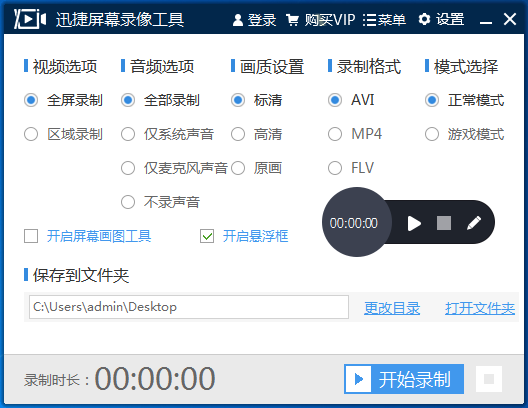Click the 视频选项 heading

pos(65,66)
